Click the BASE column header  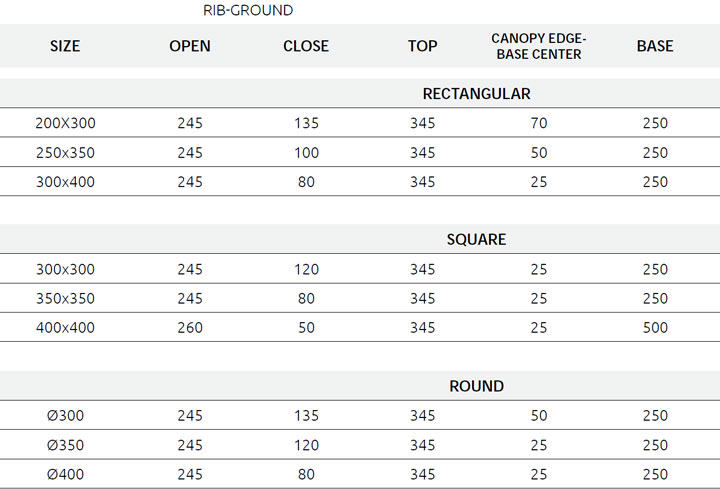tap(655, 46)
